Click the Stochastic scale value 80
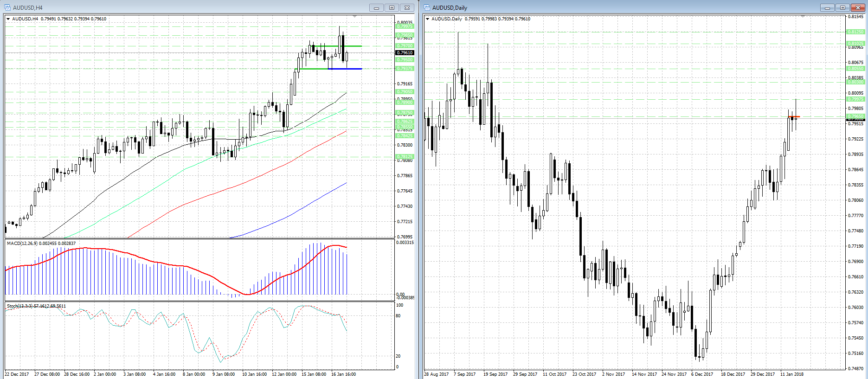 pyautogui.click(x=398, y=316)
